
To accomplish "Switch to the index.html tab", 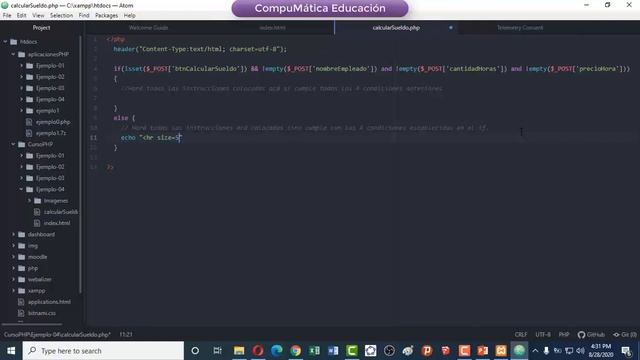I will 272,28.
